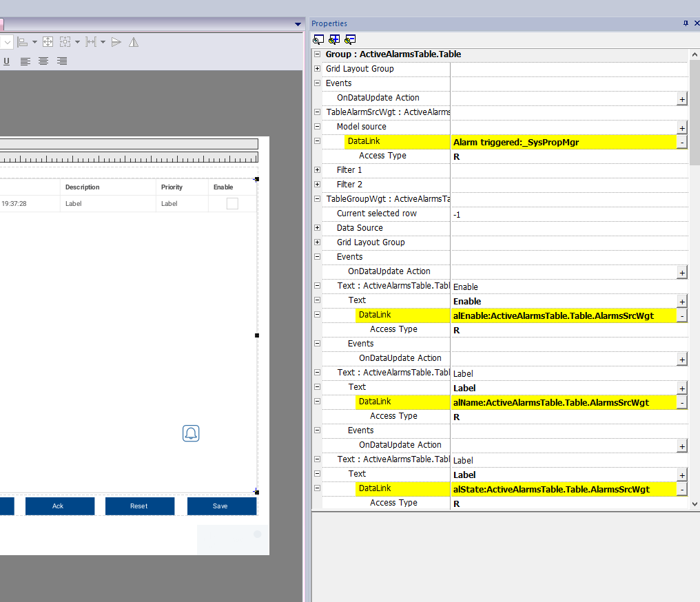Click the Properties vertical scrollbar thumb

click(694, 113)
